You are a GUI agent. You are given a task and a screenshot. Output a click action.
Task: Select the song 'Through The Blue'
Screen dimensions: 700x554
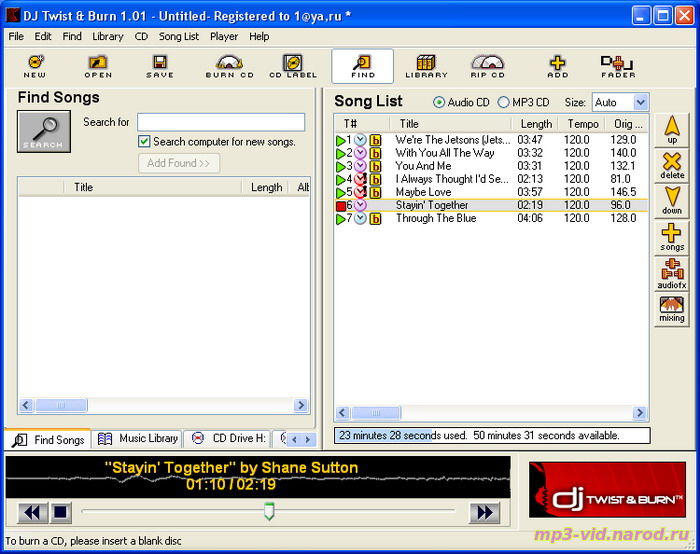pos(436,219)
